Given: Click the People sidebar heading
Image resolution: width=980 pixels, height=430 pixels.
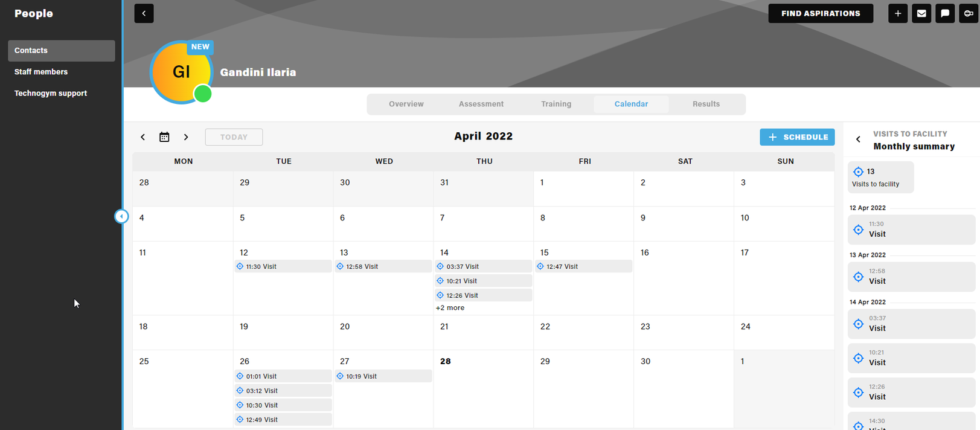Looking at the screenshot, I should (x=34, y=13).
